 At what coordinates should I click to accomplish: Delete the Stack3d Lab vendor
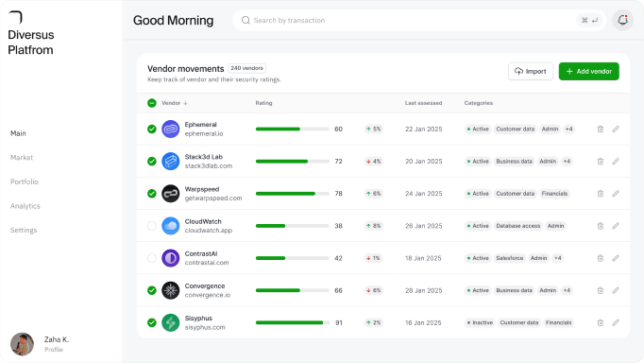point(600,161)
